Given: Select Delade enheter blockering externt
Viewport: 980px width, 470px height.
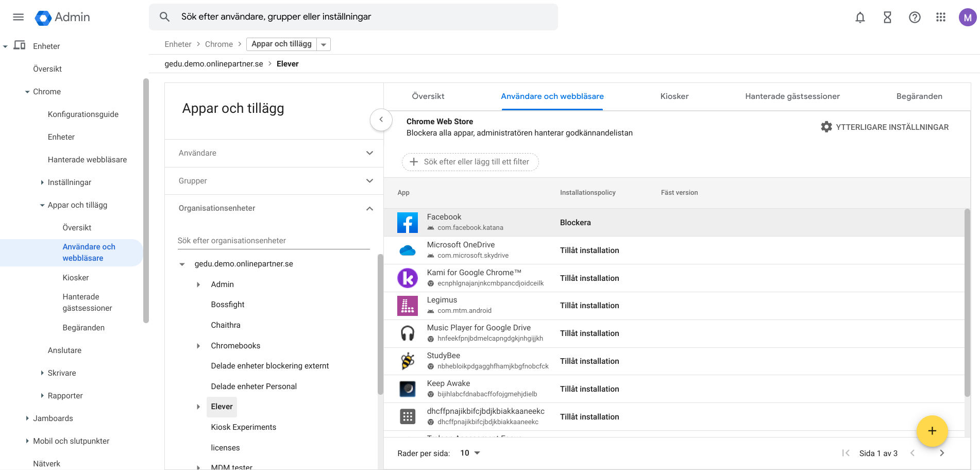Looking at the screenshot, I should click(x=270, y=366).
